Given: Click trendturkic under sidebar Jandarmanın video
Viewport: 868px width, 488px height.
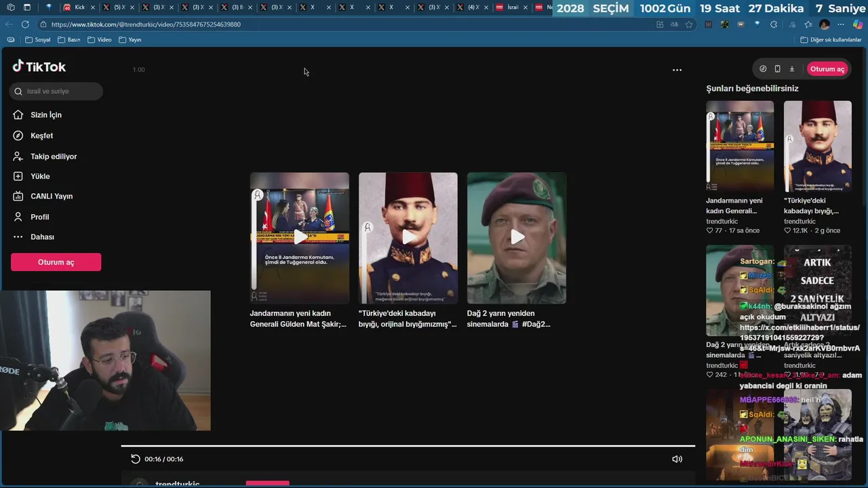Looking at the screenshot, I should 722,221.
